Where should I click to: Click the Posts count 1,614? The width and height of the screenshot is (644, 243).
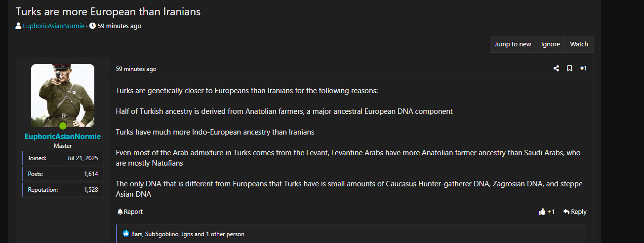coord(91,174)
